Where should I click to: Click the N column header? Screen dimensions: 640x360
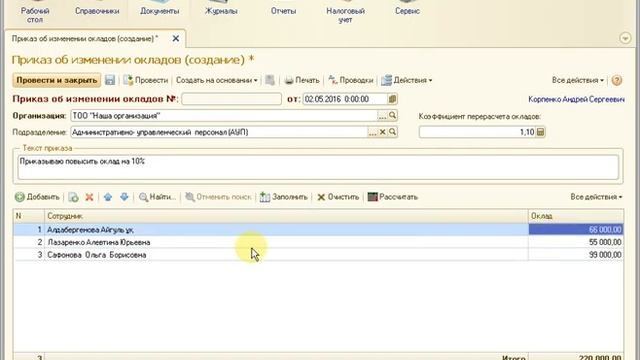pos(29,216)
